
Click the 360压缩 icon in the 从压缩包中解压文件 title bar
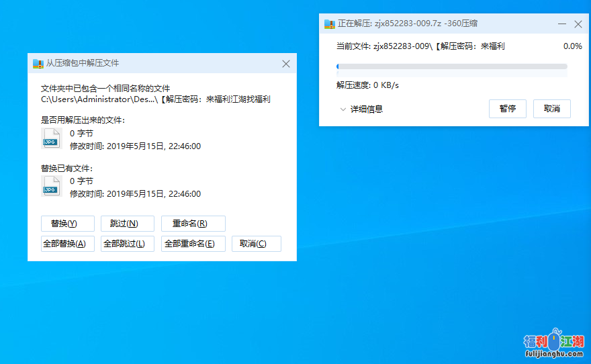coord(38,64)
